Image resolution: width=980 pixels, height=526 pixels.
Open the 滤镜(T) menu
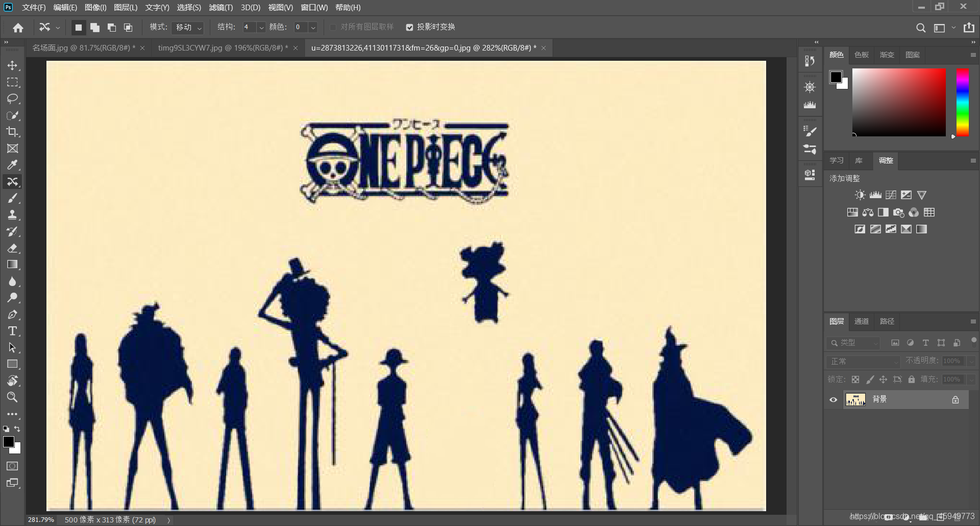[x=221, y=7]
